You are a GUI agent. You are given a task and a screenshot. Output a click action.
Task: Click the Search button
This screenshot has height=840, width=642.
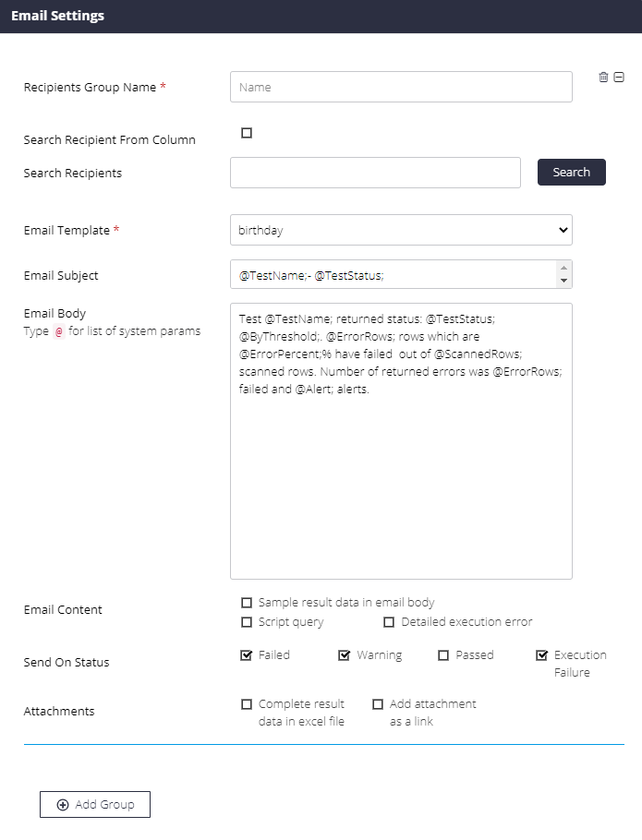[x=572, y=172]
